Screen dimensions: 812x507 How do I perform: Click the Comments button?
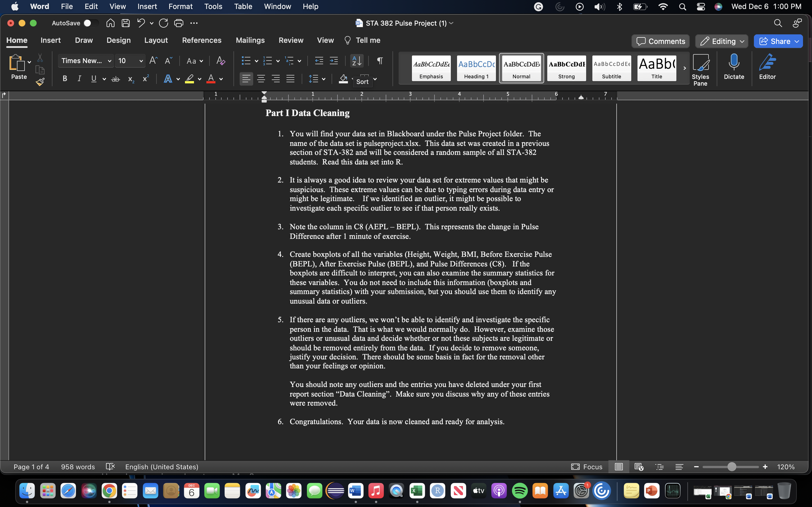(660, 41)
